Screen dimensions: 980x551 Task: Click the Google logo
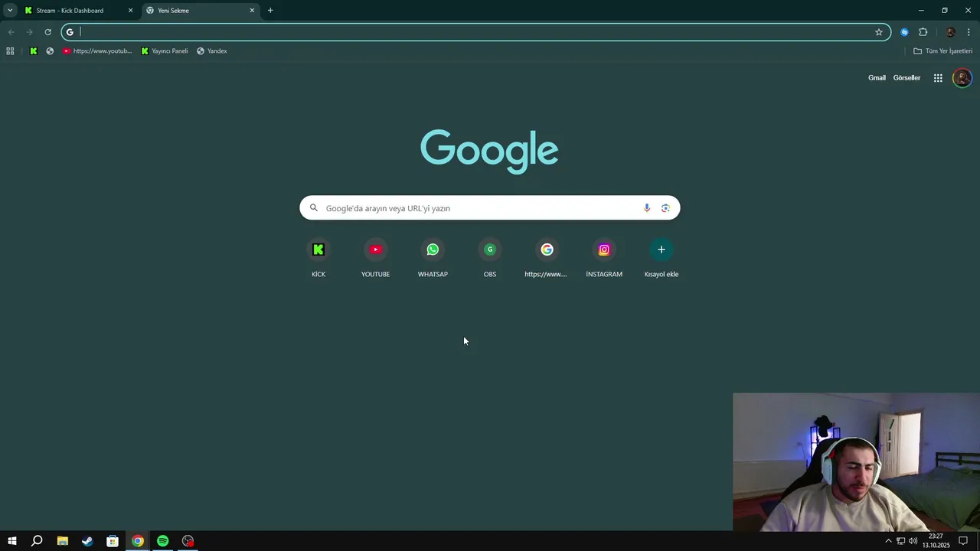489,151
